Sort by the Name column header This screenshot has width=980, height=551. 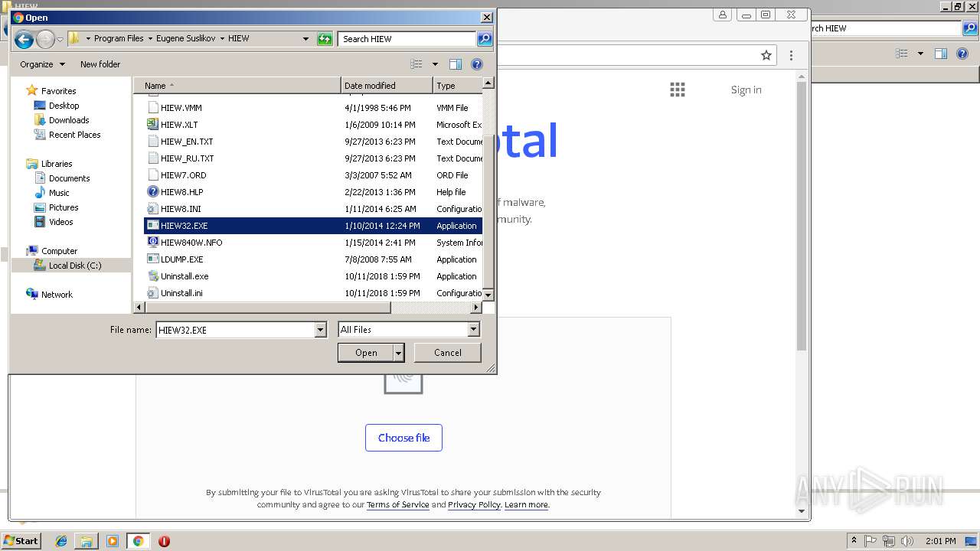click(x=237, y=86)
